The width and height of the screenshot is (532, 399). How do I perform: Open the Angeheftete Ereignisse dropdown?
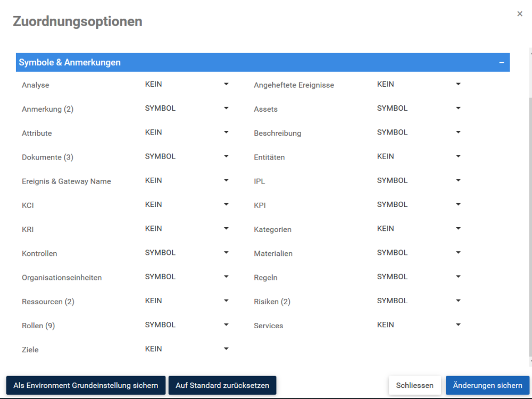point(419,84)
